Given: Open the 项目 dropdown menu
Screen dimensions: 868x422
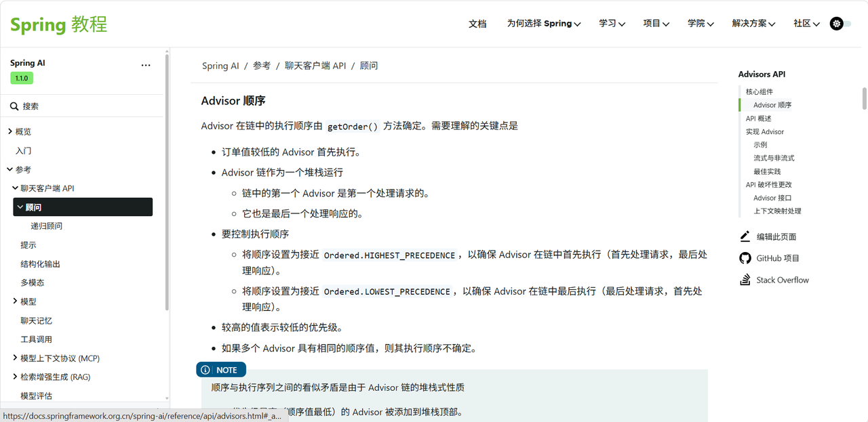Looking at the screenshot, I should [656, 24].
